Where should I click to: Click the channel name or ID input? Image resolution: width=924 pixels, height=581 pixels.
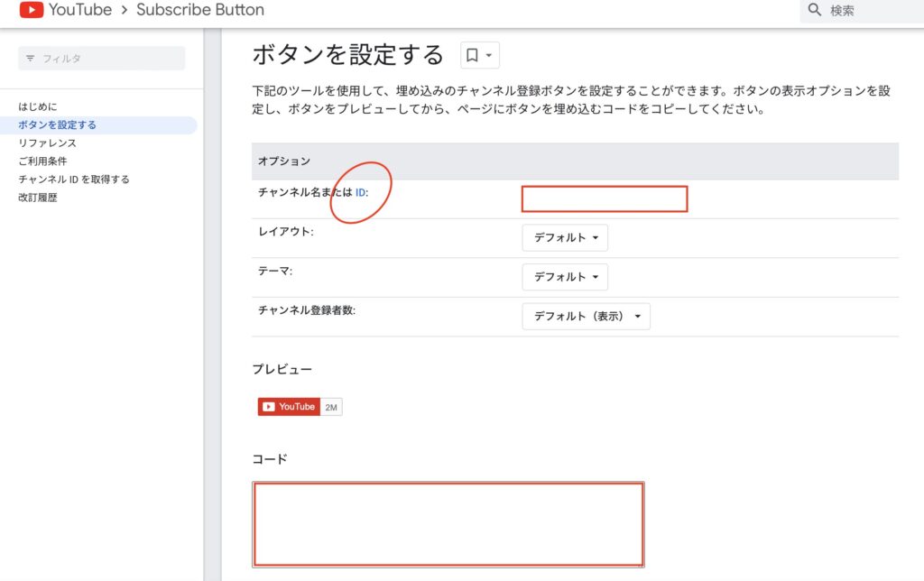pyautogui.click(x=605, y=199)
